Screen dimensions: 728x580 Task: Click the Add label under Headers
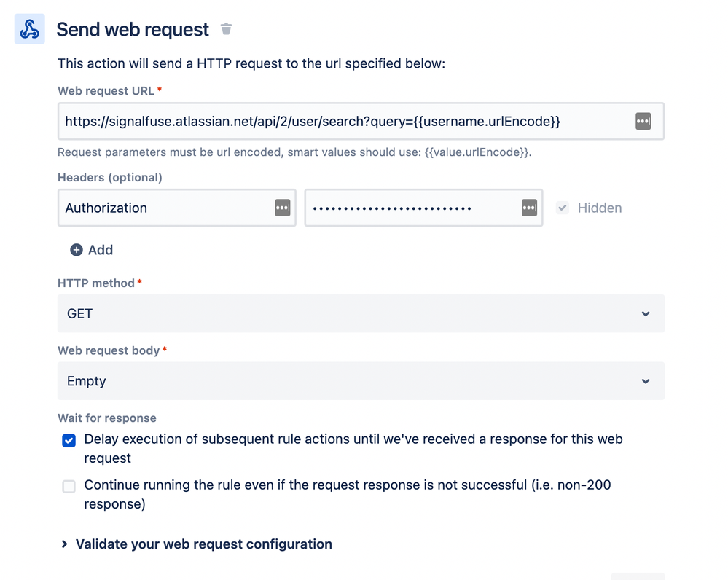101,250
